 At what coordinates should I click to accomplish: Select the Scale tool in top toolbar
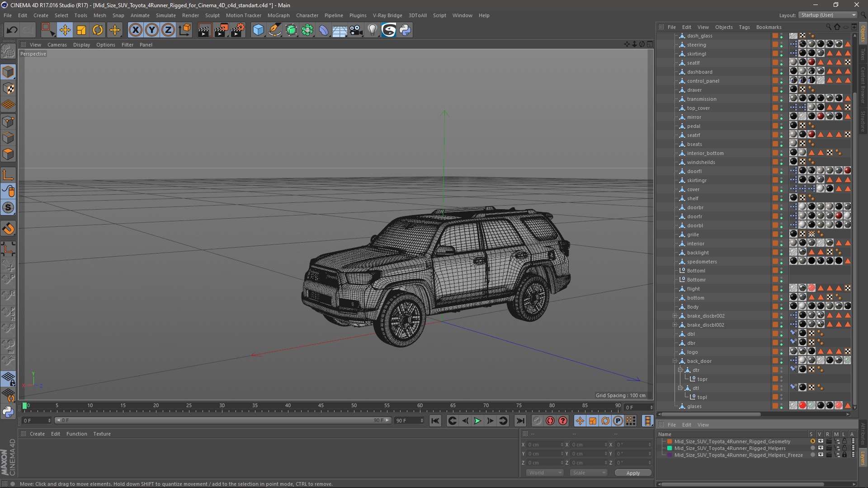coord(81,30)
